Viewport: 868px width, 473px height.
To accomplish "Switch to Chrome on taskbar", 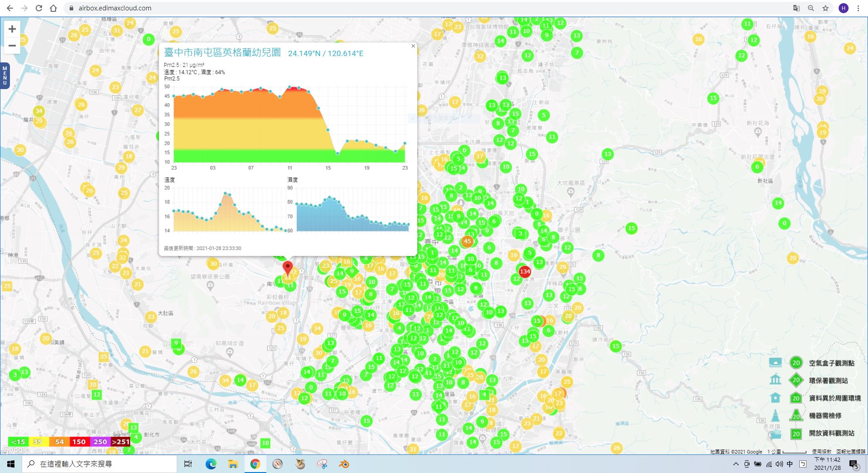I will 255,464.
